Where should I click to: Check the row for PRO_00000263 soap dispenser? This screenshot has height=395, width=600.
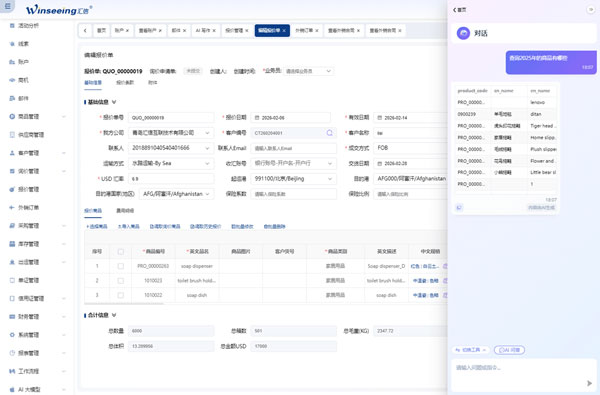click(x=121, y=266)
